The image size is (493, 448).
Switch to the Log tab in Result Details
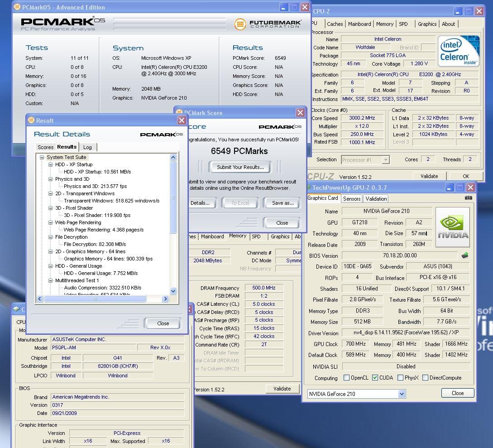point(88,147)
